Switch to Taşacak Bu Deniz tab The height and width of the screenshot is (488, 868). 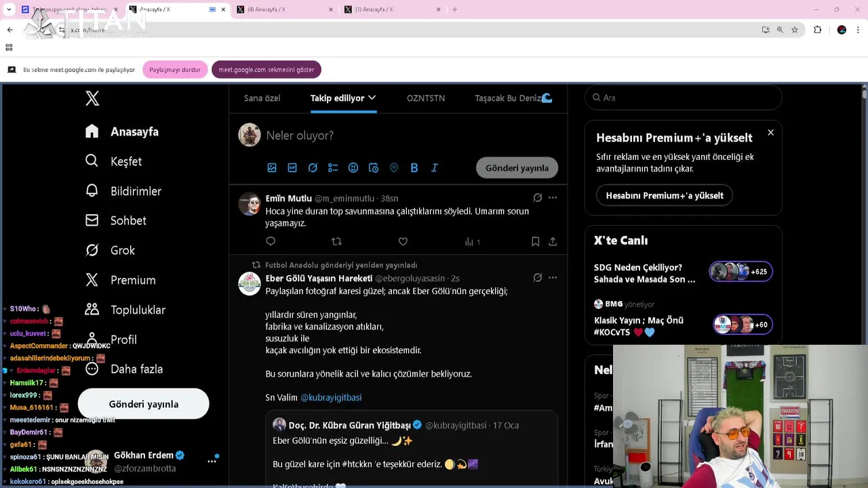coord(513,98)
